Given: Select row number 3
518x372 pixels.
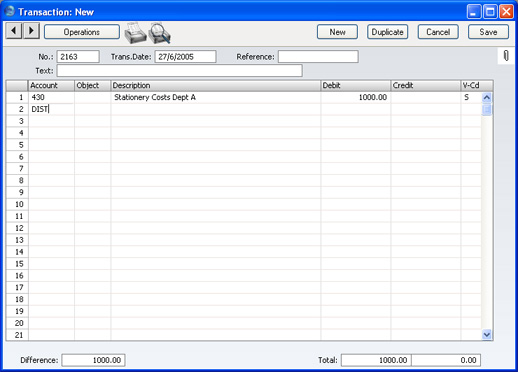Looking at the screenshot, I should click(17, 121).
